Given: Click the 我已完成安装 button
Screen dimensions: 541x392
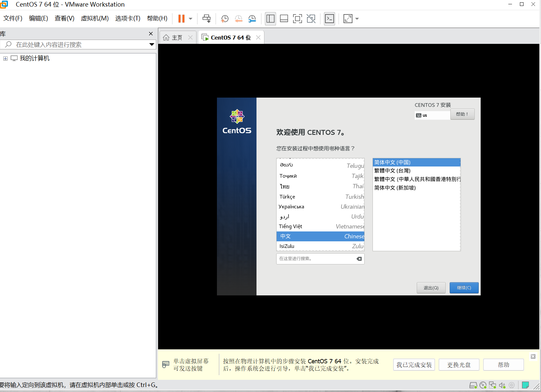Looking at the screenshot, I should coord(414,365).
